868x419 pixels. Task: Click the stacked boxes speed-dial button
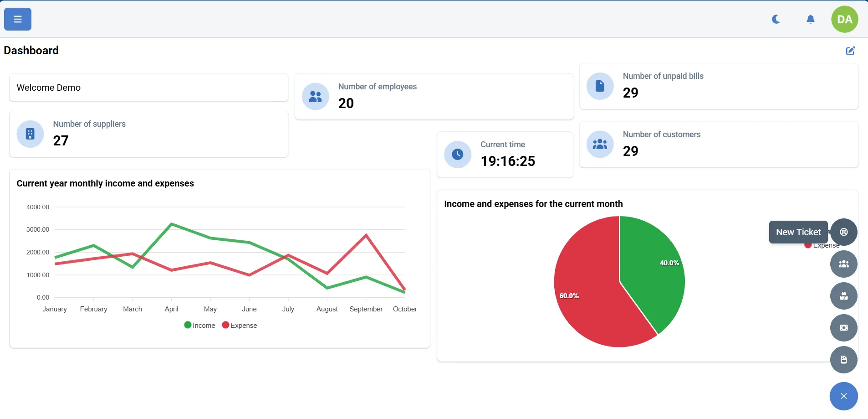[x=843, y=296]
